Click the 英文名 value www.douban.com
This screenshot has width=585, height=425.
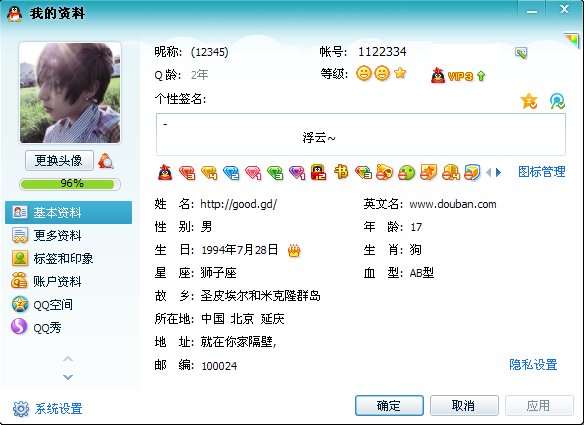(x=453, y=204)
